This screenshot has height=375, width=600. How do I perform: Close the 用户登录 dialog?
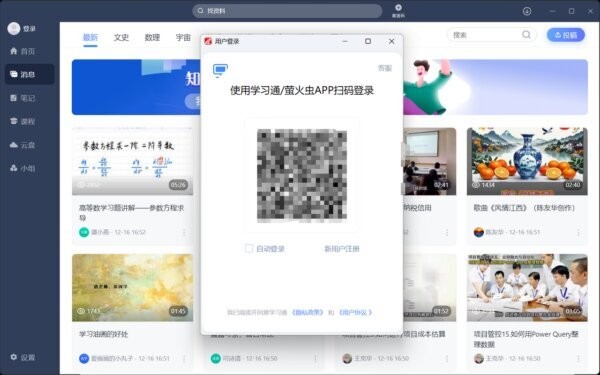tap(391, 41)
